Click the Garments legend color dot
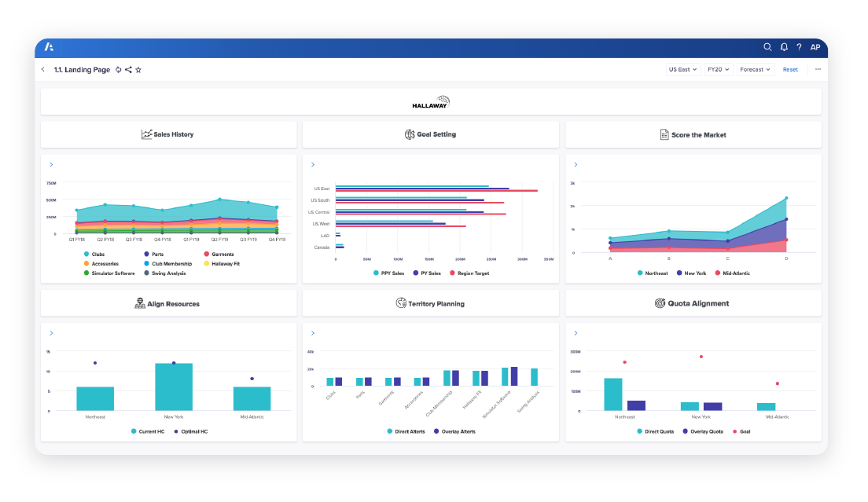The image size is (868, 502). click(207, 255)
